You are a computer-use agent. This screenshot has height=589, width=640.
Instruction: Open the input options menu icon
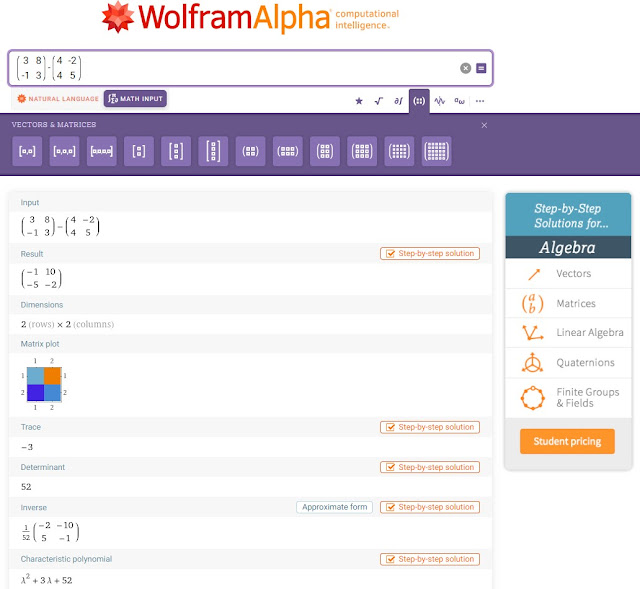[x=481, y=68]
